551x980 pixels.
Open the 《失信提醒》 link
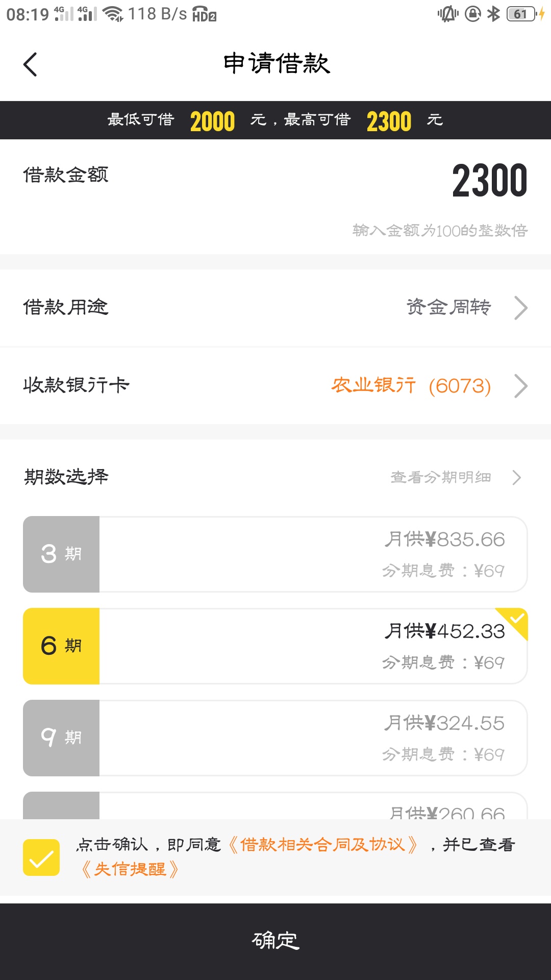pos(130,869)
